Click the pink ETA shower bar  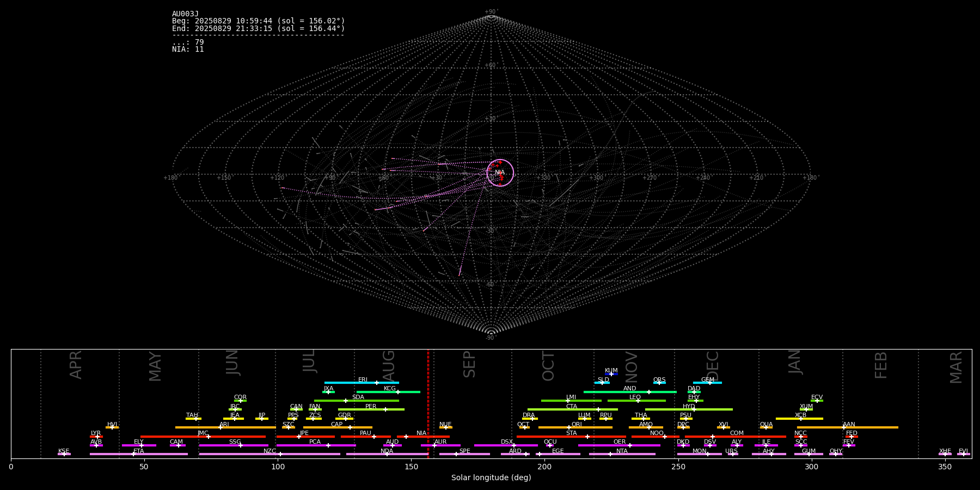point(139,454)
